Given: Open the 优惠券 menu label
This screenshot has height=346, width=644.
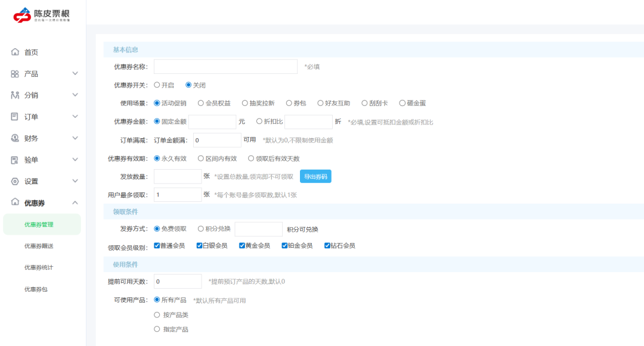Looking at the screenshot, I should (35, 203).
